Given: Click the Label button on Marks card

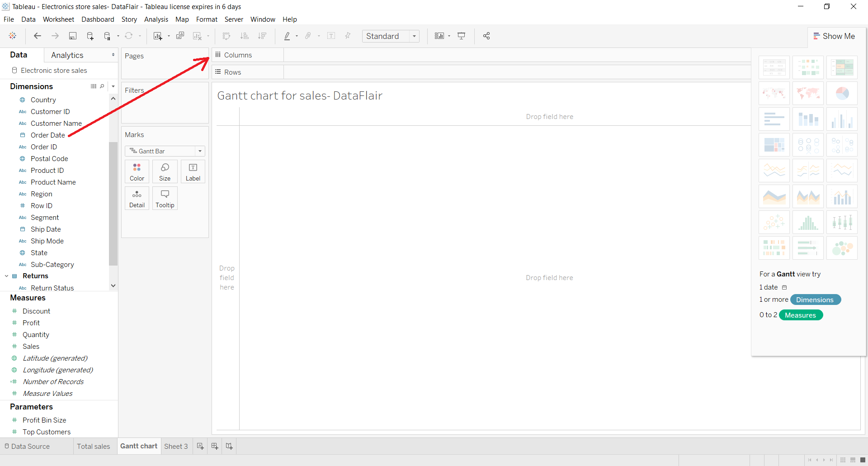Looking at the screenshot, I should (x=193, y=171).
